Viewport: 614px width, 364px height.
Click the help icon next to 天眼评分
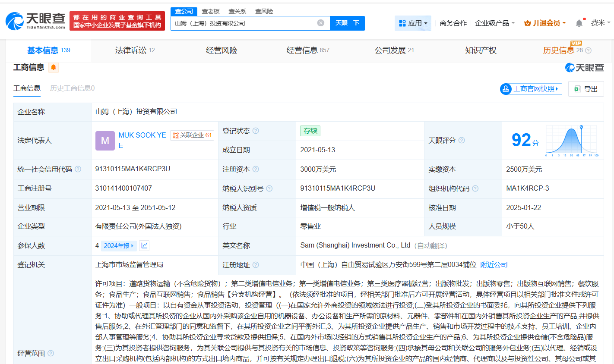[x=462, y=140]
